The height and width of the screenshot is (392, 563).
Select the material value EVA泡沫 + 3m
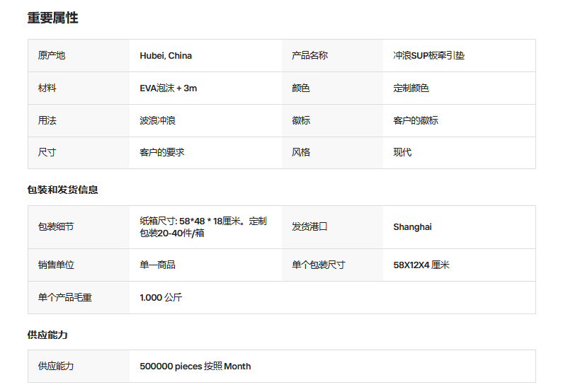pos(168,88)
